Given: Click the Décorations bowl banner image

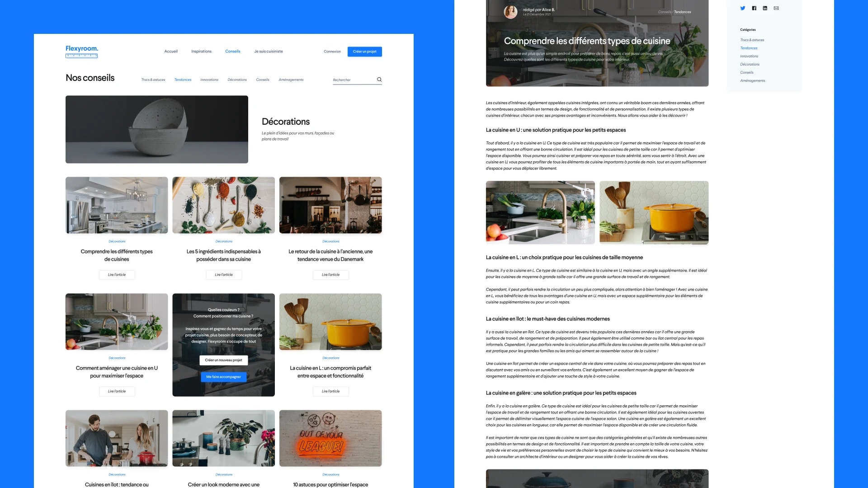Looking at the screenshot, I should [x=157, y=129].
